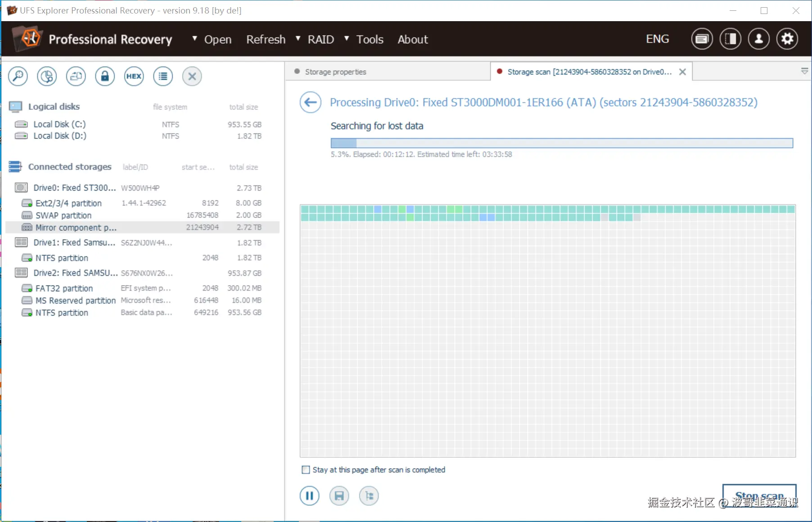Screen dimensions: 812x522
Task: Select Drive0: Fixed ST300... storage
Action: coord(142,188)
